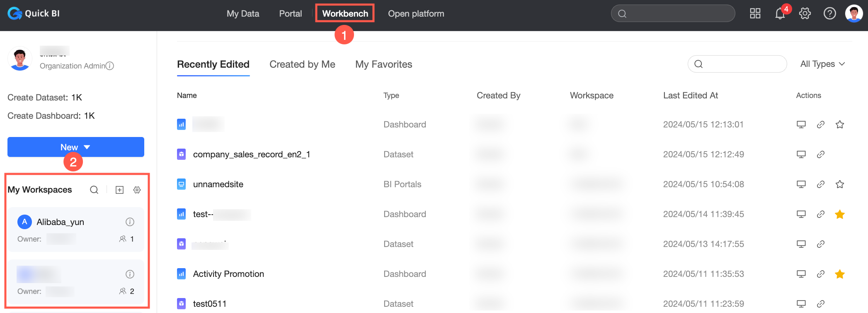This screenshot has width=868, height=313.
Task: Remove favorite star from test-- dashboard
Action: pos(840,214)
